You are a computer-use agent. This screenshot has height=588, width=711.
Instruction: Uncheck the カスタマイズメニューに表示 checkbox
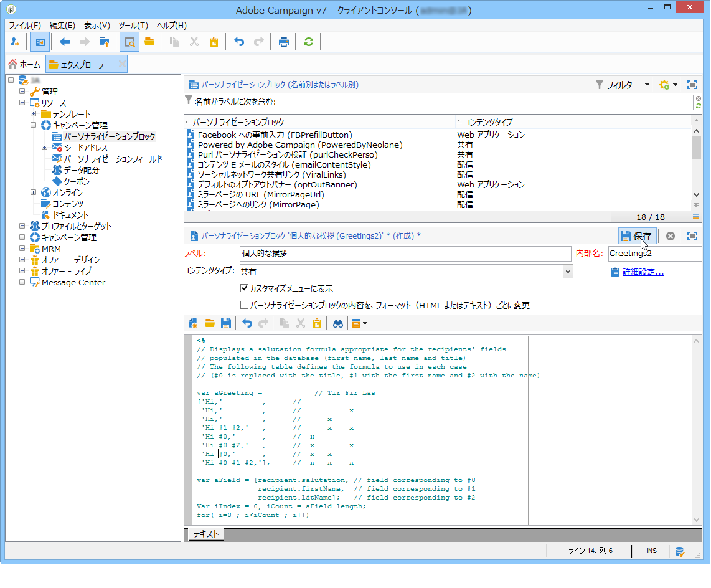point(245,288)
